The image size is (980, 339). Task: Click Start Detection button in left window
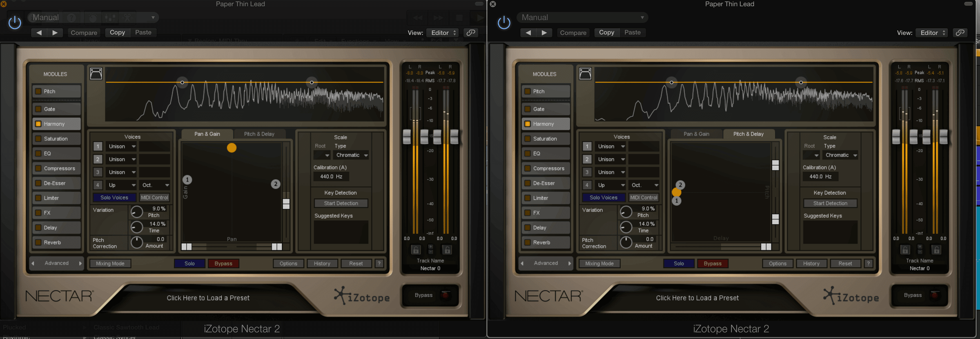click(341, 203)
